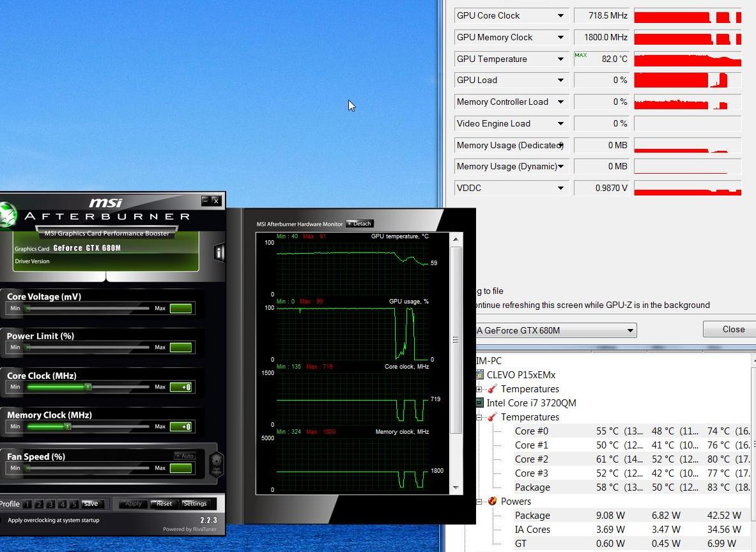Click the Core Clock +0 value field

(181, 387)
